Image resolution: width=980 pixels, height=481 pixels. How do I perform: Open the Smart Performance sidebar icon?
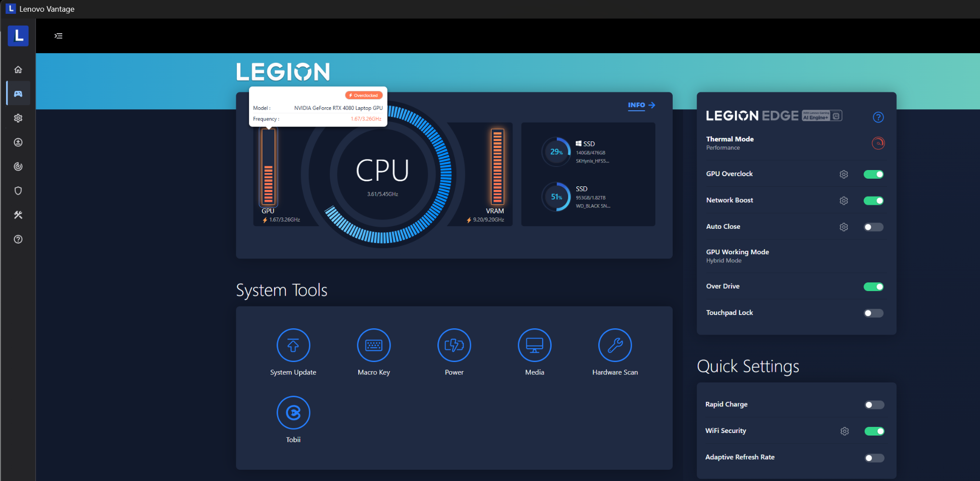[18, 166]
